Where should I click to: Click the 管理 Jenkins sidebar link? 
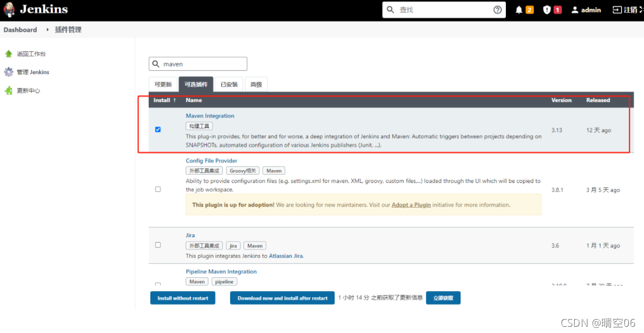pyautogui.click(x=33, y=73)
